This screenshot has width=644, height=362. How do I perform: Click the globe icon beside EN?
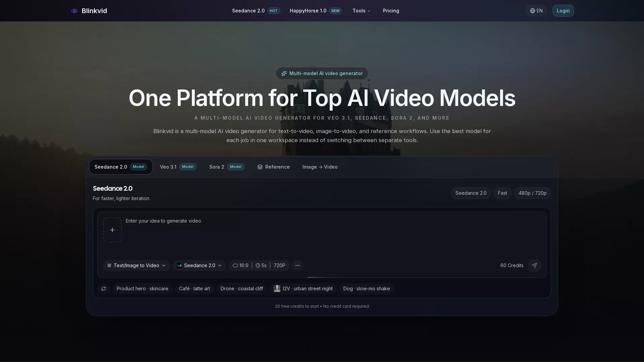[533, 11]
